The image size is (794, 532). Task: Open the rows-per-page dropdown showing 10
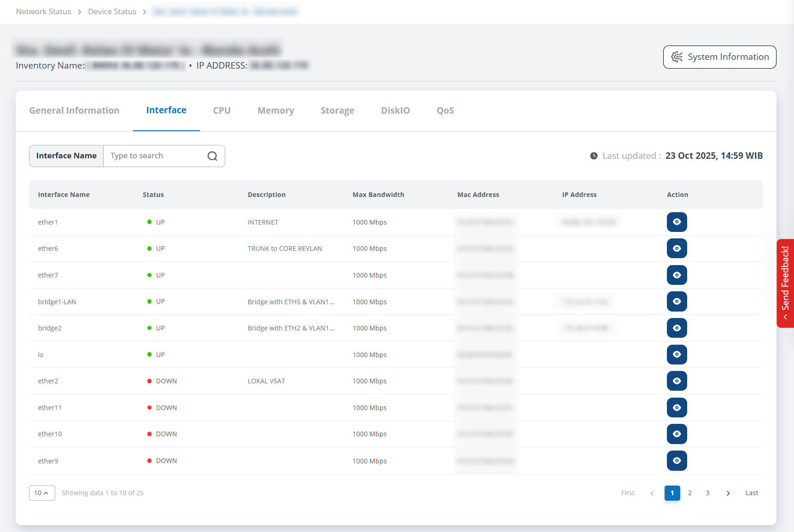point(42,493)
